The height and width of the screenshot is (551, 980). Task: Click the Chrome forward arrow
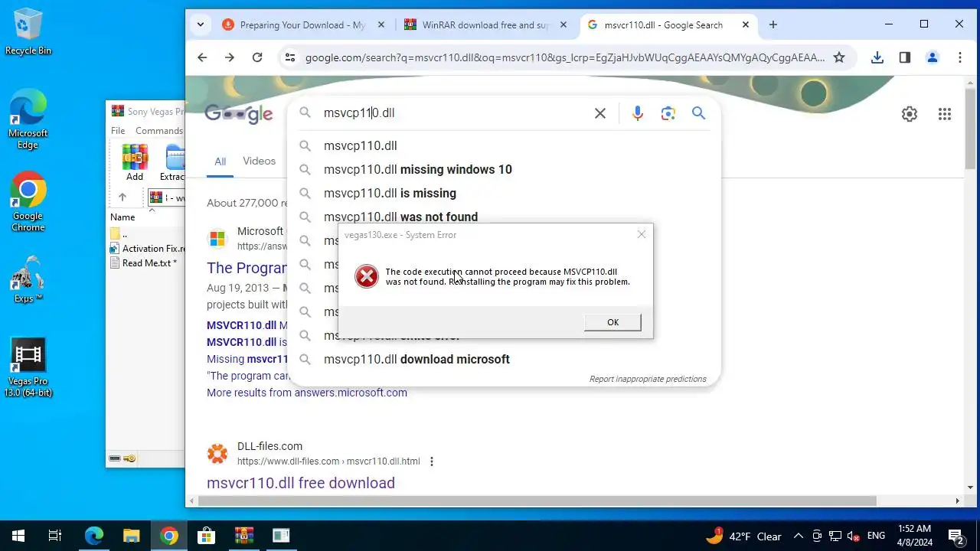(x=230, y=57)
